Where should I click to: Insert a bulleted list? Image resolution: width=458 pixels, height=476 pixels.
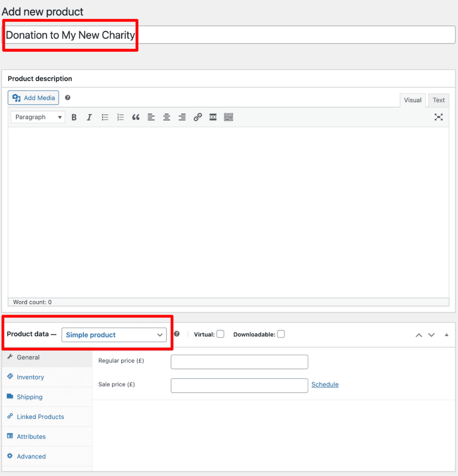click(x=105, y=117)
